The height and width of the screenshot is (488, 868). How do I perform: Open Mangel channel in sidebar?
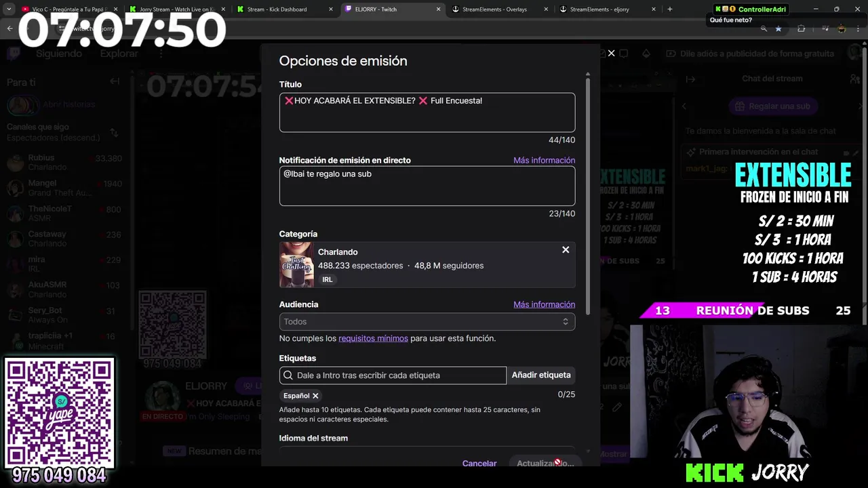coord(65,188)
